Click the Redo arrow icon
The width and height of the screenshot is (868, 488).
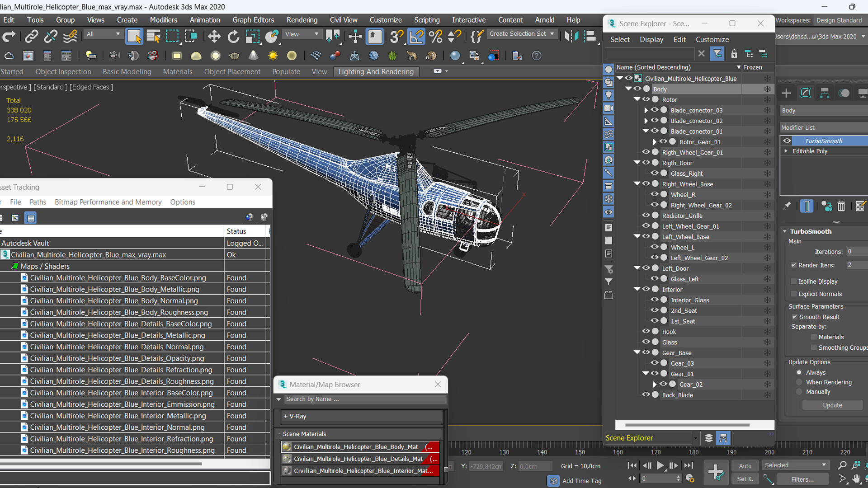coord(9,36)
